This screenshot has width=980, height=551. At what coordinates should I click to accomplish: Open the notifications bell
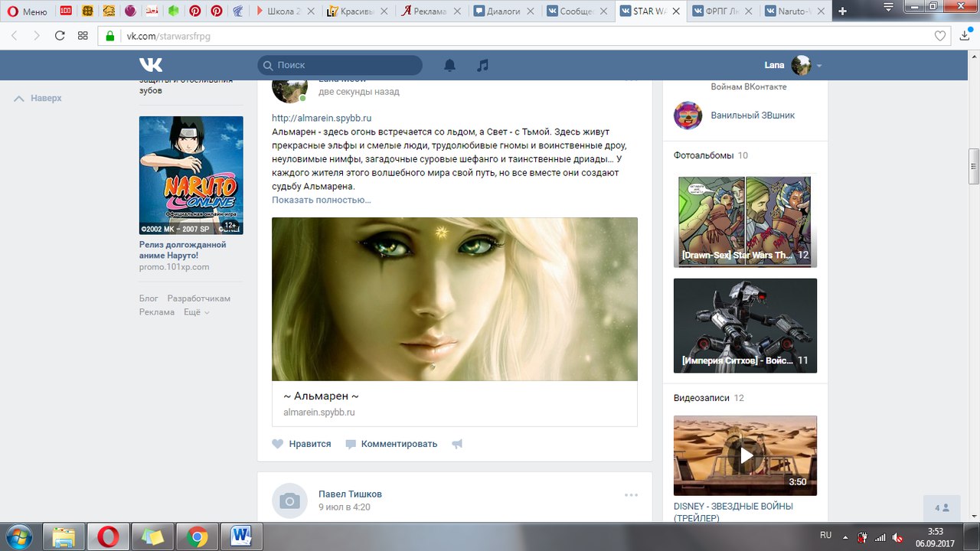point(450,66)
